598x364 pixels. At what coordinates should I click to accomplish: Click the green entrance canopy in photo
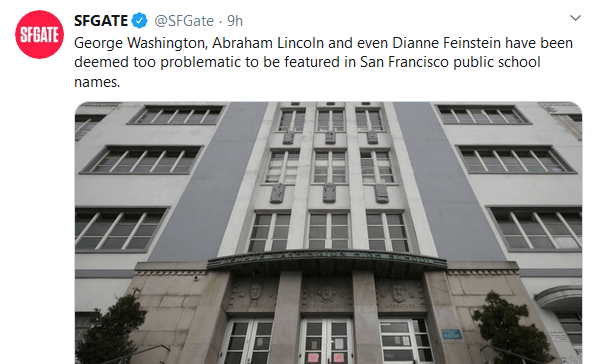pyautogui.click(x=327, y=261)
